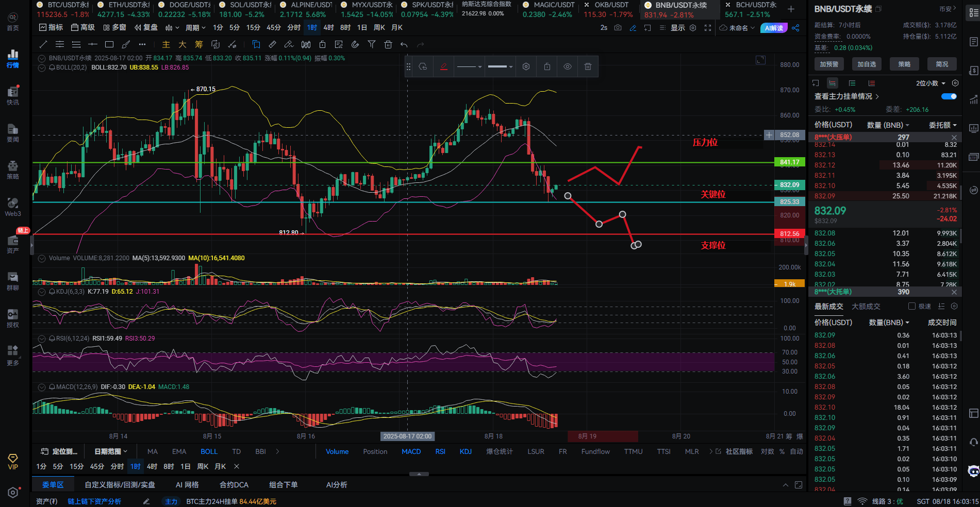Click the share icon next to AI解读
Image resolution: width=980 pixels, height=507 pixels.
(795, 28)
